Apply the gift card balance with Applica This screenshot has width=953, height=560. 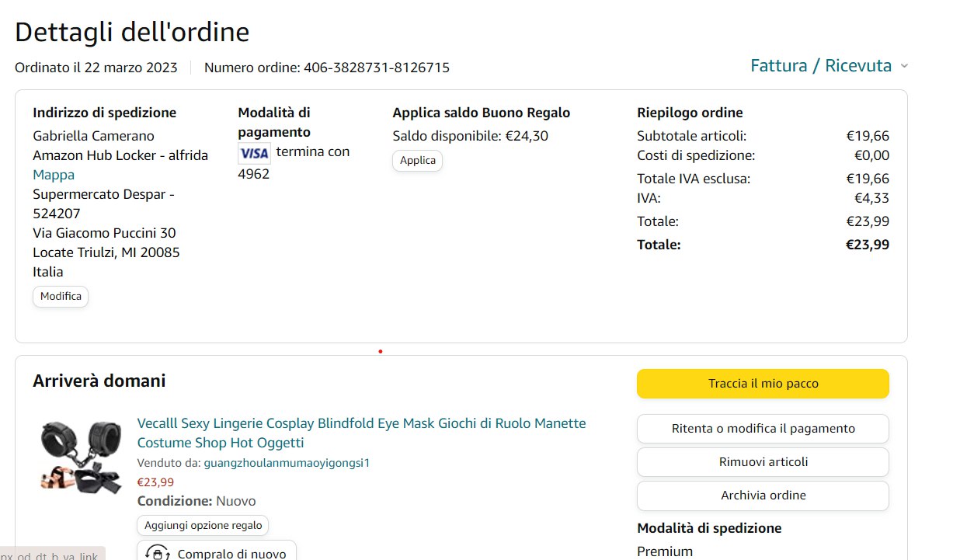417,161
